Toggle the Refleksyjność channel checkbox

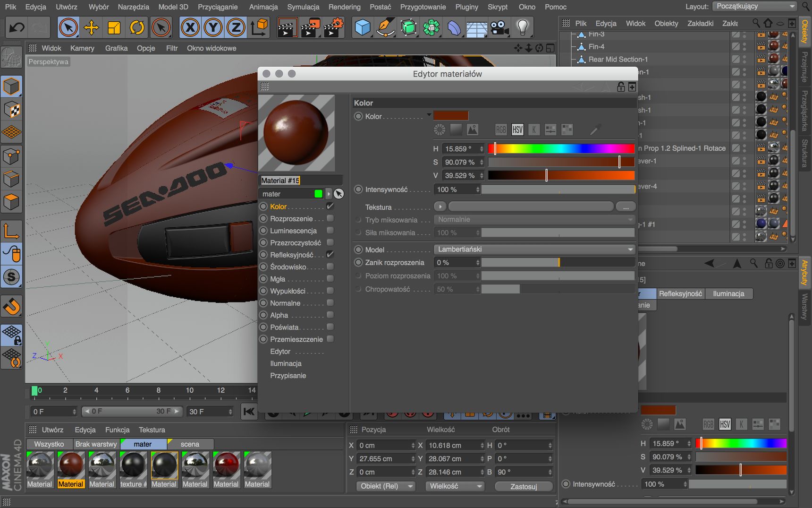click(x=330, y=254)
